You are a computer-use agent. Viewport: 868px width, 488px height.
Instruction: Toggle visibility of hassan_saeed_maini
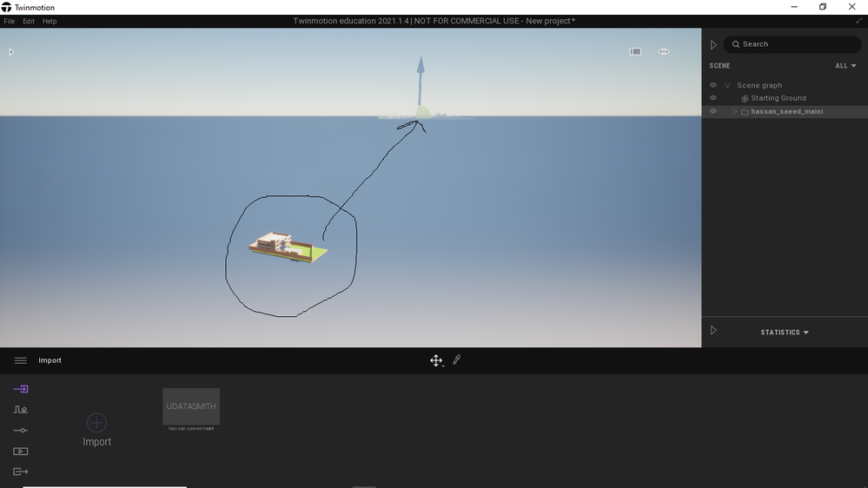click(x=713, y=111)
